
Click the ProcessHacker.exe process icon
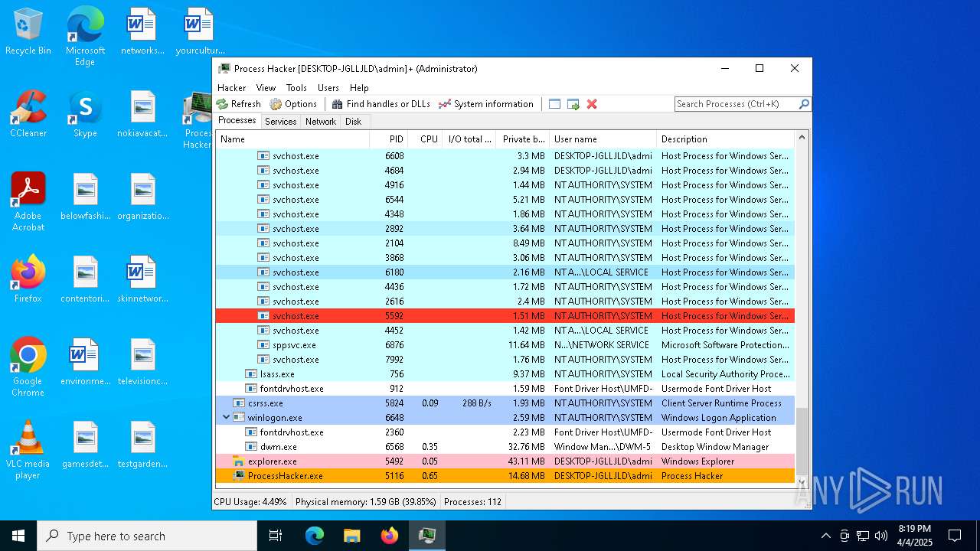click(239, 476)
